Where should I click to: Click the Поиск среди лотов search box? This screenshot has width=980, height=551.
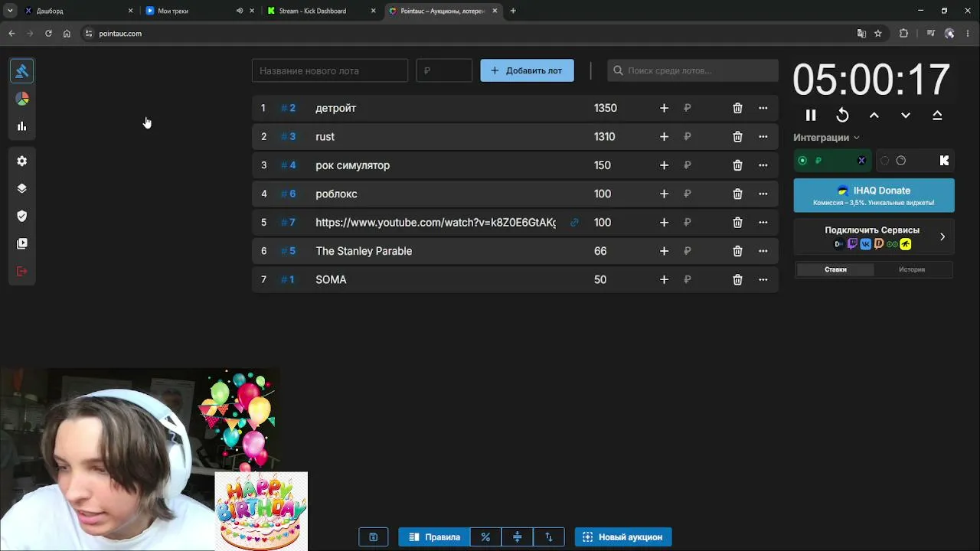point(693,70)
